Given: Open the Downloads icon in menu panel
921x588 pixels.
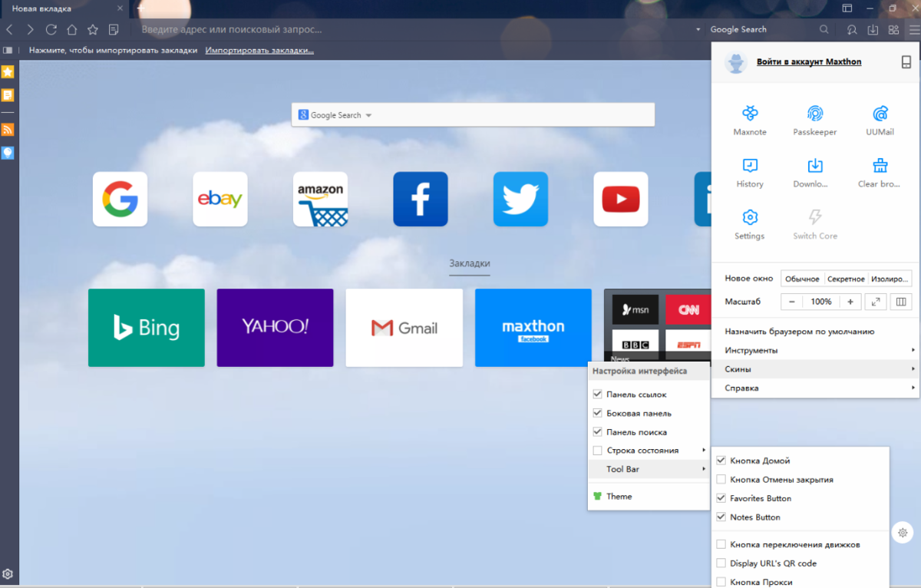Looking at the screenshot, I should (x=815, y=166).
